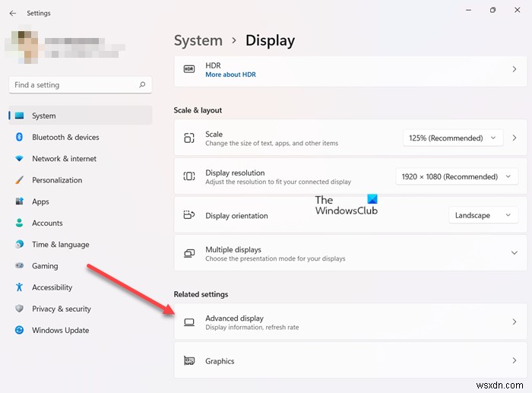Click the Accounts person icon
Viewport: 532px width, 393px height.
point(19,223)
